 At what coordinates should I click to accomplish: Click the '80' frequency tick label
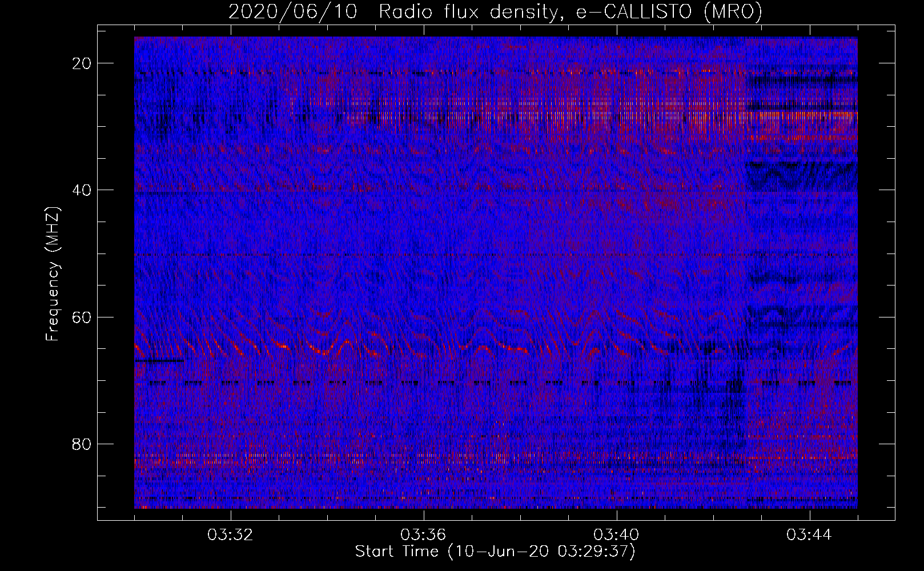[82, 444]
